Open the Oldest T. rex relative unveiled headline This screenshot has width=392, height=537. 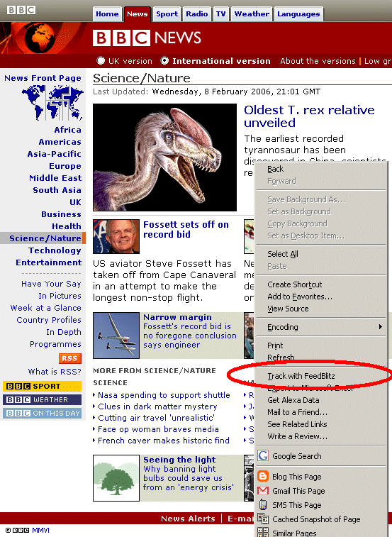click(x=309, y=116)
